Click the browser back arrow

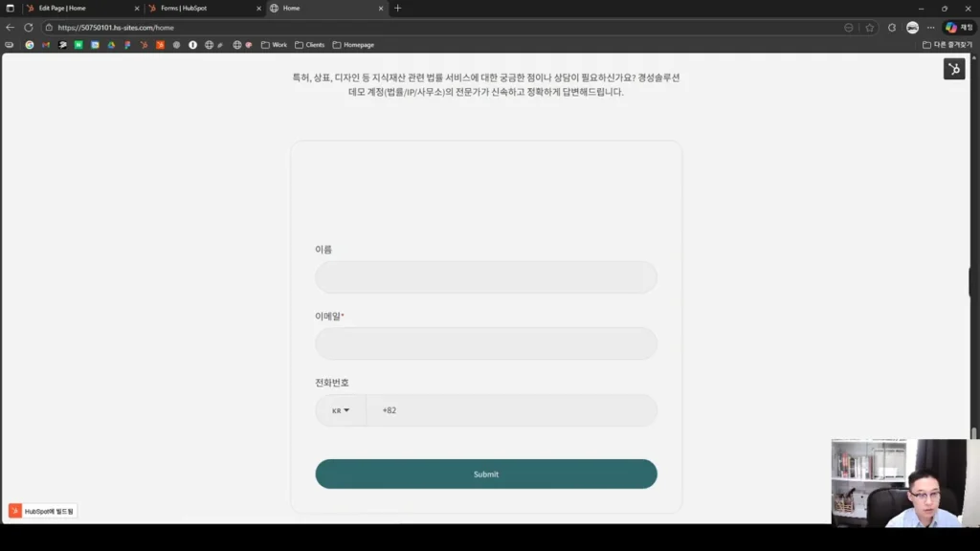[10, 28]
